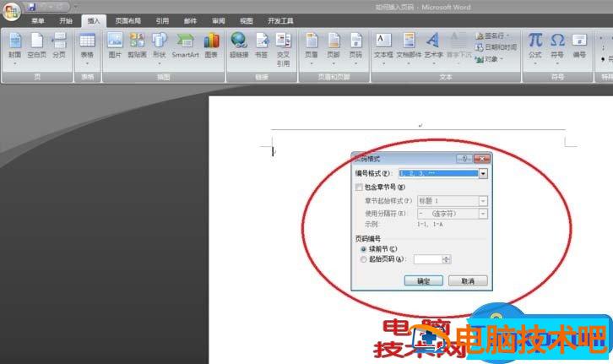Insert a SmartArt graphic
The height and width of the screenshot is (364, 613).
pyautogui.click(x=185, y=46)
